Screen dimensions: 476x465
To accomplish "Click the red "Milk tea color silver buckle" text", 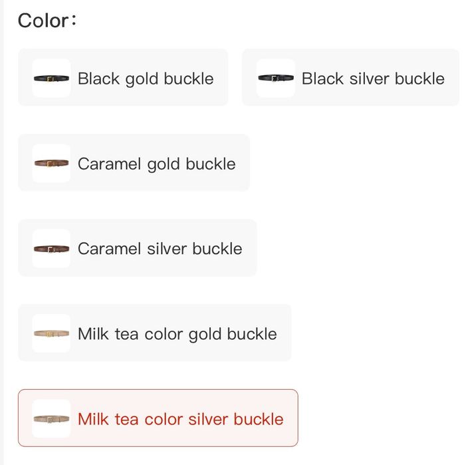I will tap(180, 419).
